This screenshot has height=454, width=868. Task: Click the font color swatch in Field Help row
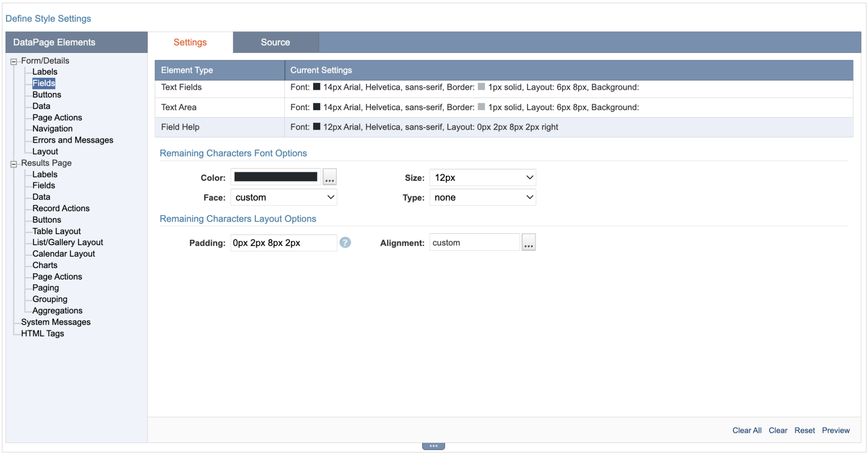(x=316, y=127)
